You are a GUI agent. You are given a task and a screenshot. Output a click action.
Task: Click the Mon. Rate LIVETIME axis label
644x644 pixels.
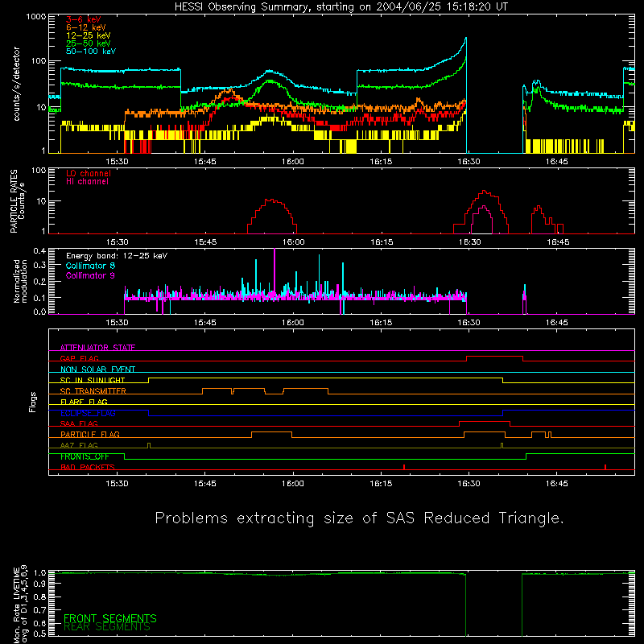(20, 604)
